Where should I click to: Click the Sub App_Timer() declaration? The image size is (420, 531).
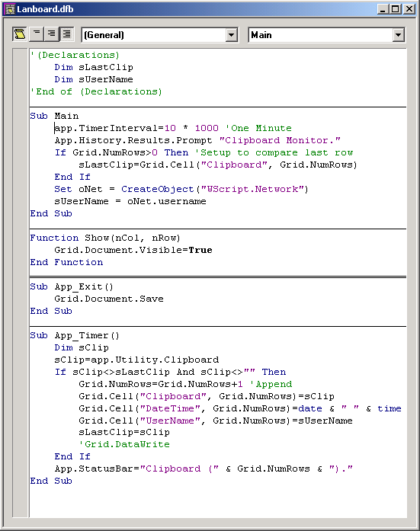pyautogui.click(x=75, y=335)
